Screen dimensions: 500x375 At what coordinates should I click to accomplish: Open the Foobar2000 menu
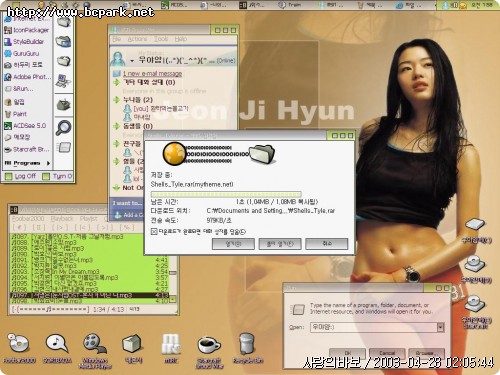coord(28,219)
